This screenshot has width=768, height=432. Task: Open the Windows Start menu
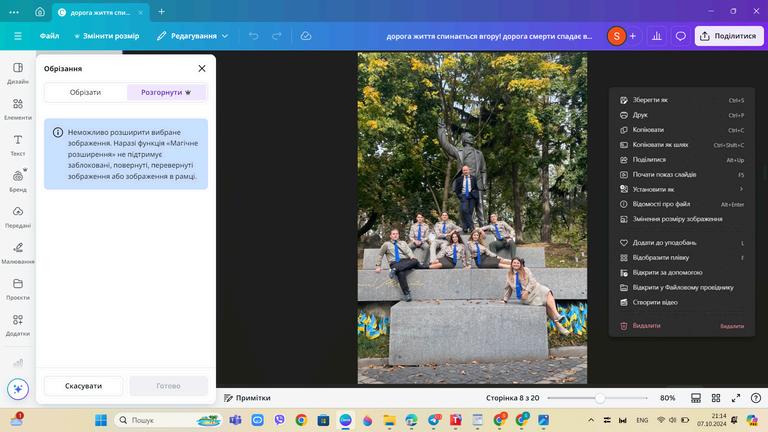[101, 420]
